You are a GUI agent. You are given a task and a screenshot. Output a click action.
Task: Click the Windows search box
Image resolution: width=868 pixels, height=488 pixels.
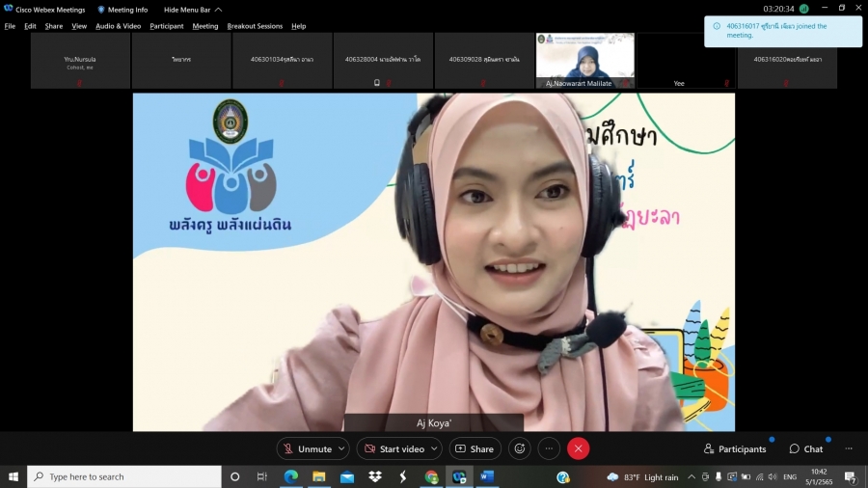point(125,476)
